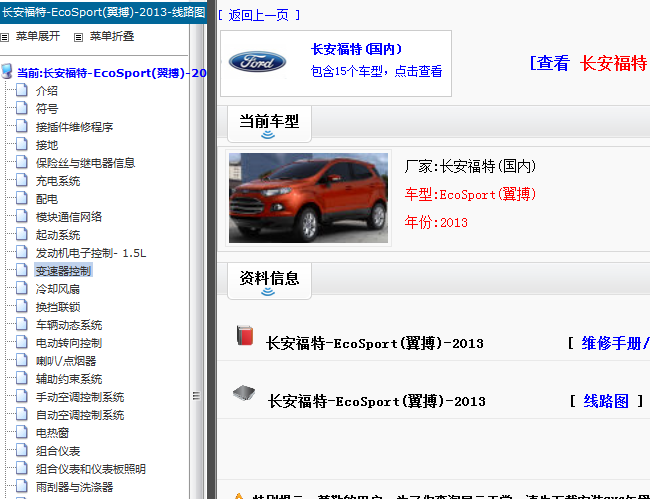Select 接插件维修程序 in the tree
This screenshot has width=650, height=499.
(x=74, y=127)
